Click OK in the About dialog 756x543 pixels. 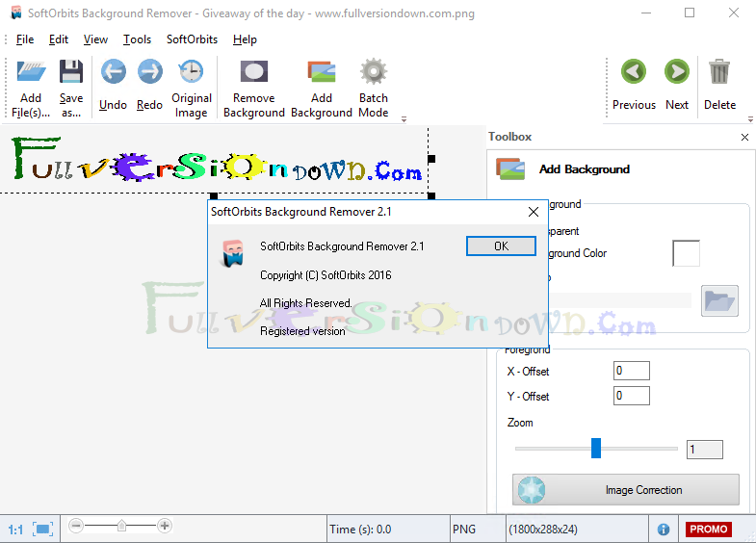coord(501,246)
